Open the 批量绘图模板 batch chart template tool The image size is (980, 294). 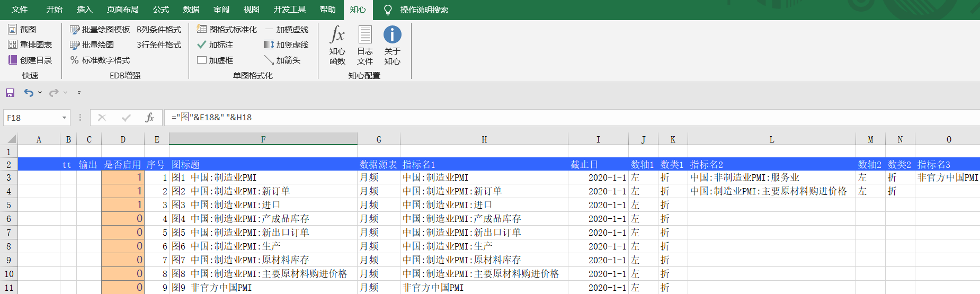100,30
